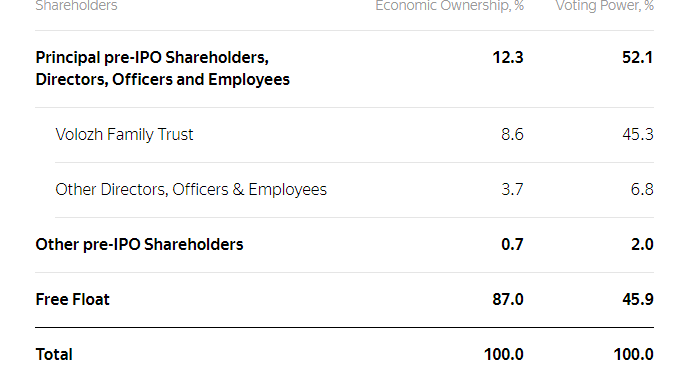Select the Principal pre-IPO Shareholders row label
Image resolution: width=674 pixels, height=370 pixels.
coord(162,68)
